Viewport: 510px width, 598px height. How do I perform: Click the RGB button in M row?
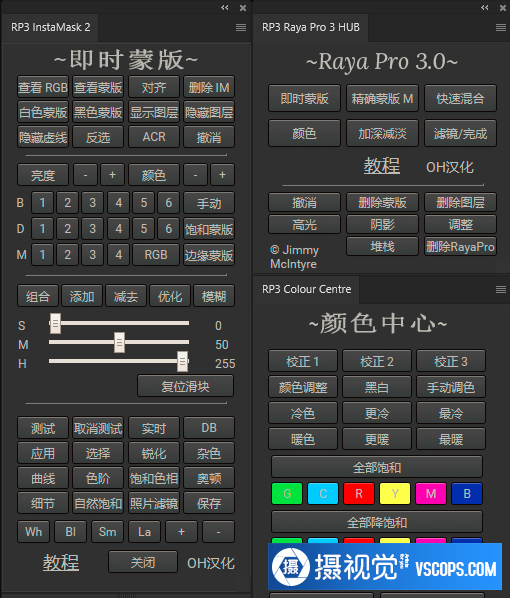point(156,254)
